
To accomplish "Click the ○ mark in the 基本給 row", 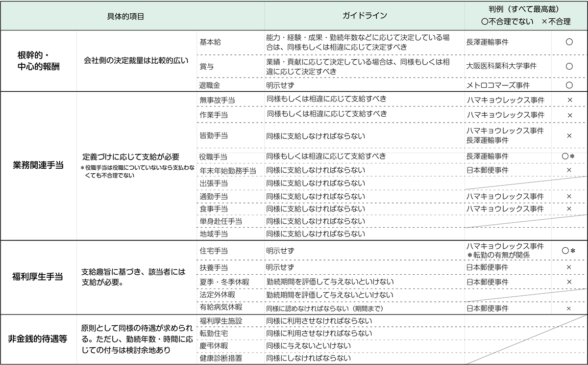I will pyautogui.click(x=569, y=42).
